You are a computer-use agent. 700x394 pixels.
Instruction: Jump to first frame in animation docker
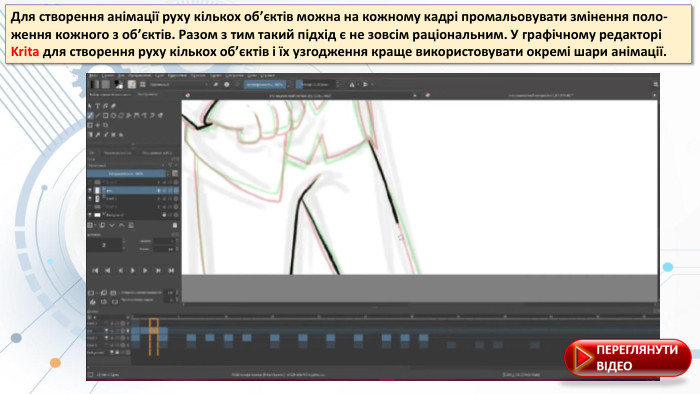pyautogui.click(x=95, y=270)
